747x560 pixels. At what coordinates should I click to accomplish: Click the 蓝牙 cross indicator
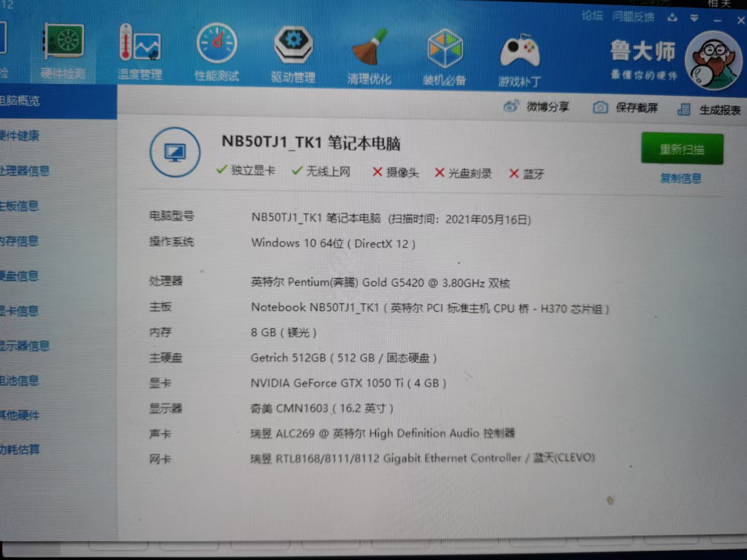click(x=527, y=174)
